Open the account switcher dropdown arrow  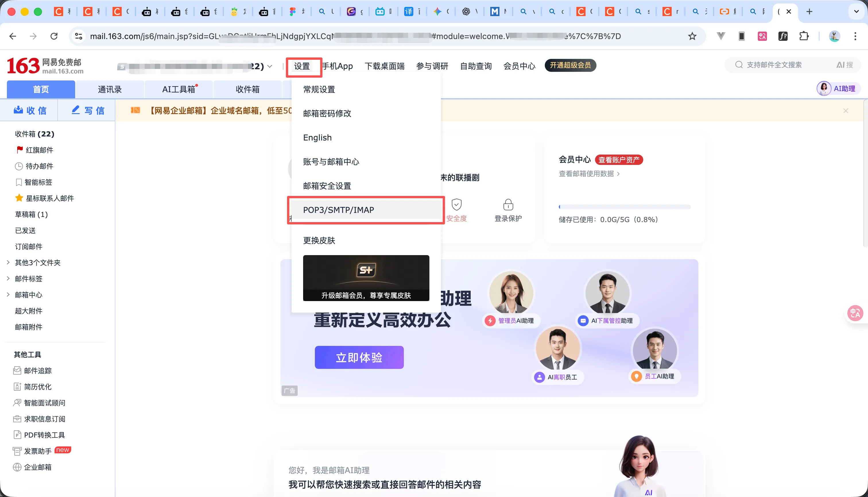(270, 66)
